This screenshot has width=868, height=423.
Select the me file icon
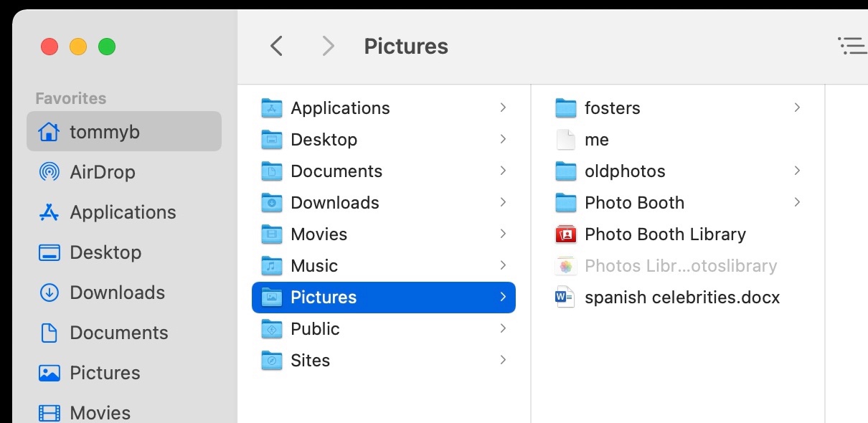(x=566, y=140)
